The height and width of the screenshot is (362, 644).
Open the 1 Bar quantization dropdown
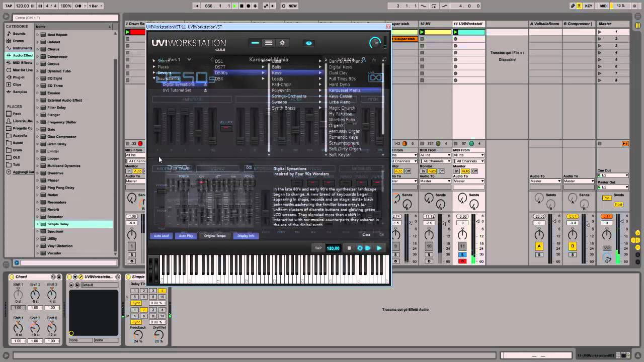(x=95, y=6)
